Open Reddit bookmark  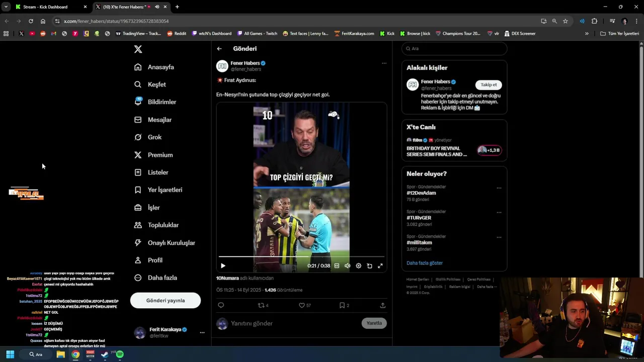[177, 34]
